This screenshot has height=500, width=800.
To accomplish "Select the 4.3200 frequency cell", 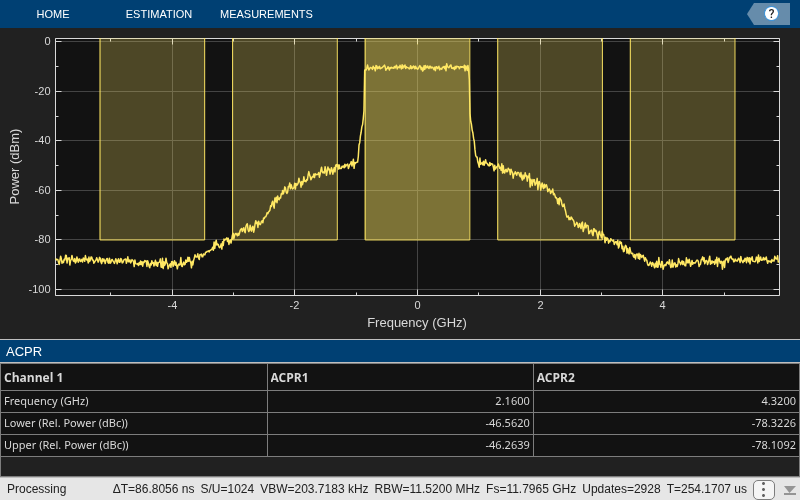I will tap(666, 402).
